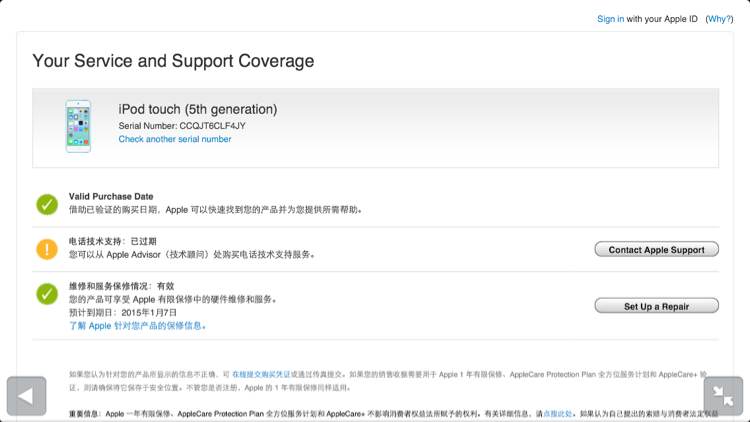
Task: Click the collapse fullscreen arrows icon
Action: [x=723, y=396]
